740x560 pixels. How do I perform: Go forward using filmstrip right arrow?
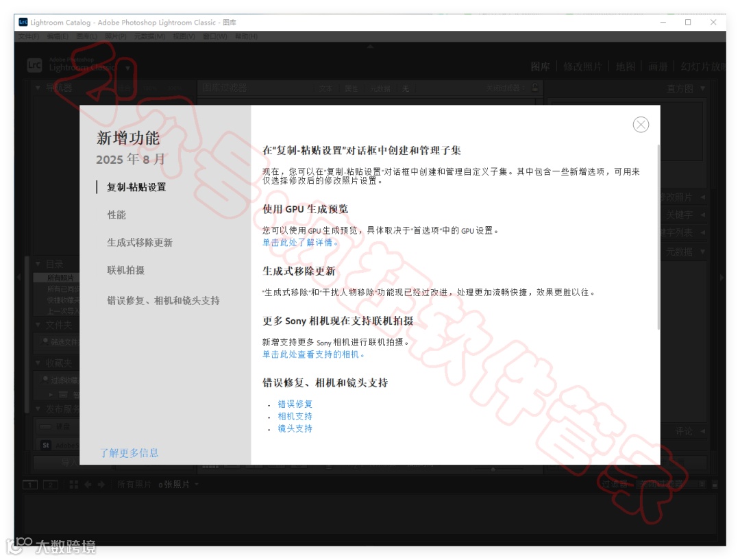pyautogui.click(x=101, y=485)
